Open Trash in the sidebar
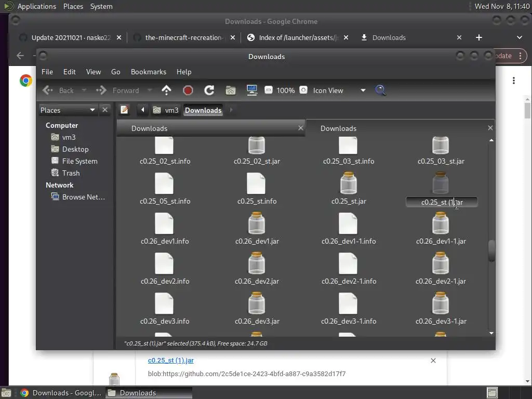This screenshot has height=399, width=532. [71, 173]
